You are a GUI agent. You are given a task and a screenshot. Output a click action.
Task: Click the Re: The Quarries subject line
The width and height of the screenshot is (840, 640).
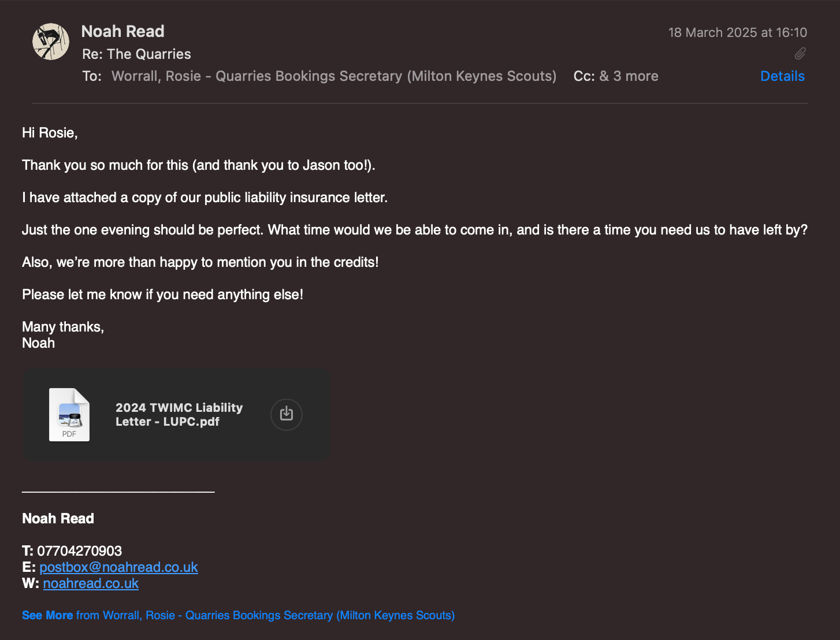click(136, 54)
